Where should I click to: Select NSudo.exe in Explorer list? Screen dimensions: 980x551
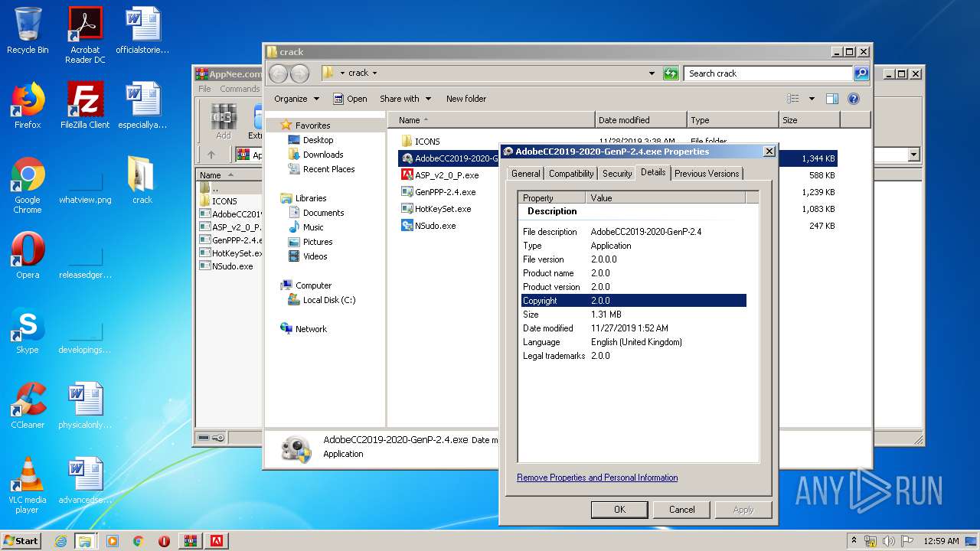429,226
